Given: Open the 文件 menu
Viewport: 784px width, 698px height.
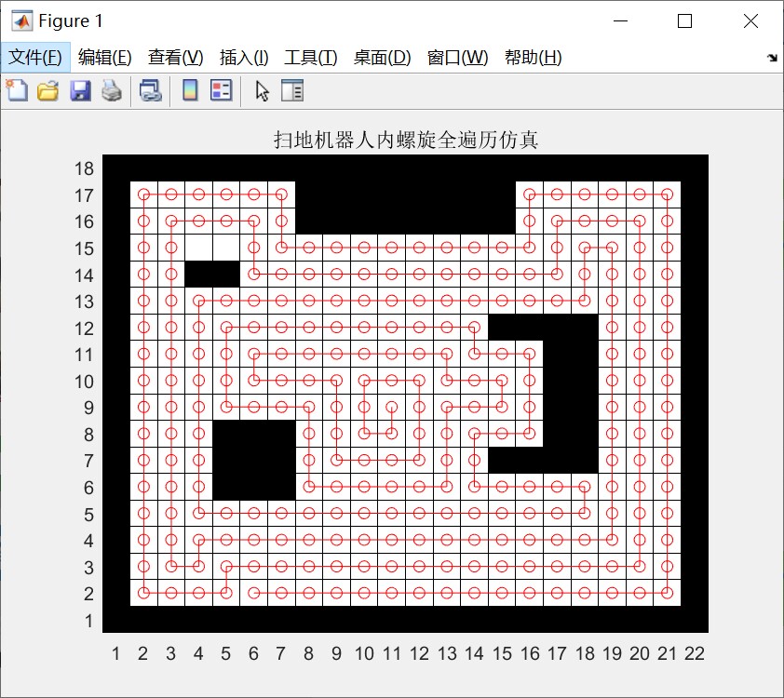Looking at the screenshot, I should pyautogui.click(x=35, y=57).
